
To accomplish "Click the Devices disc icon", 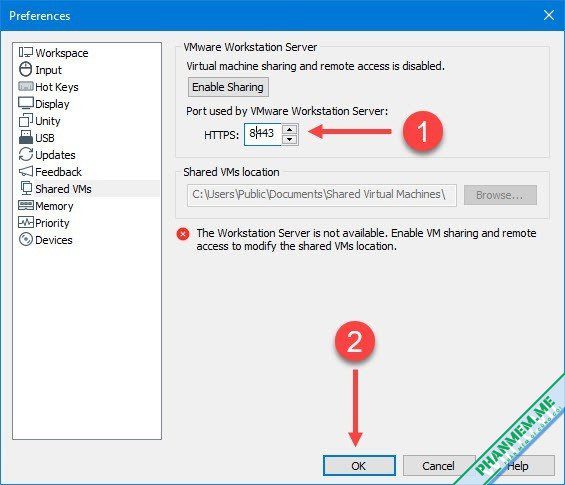I will (x=26, y=240).
